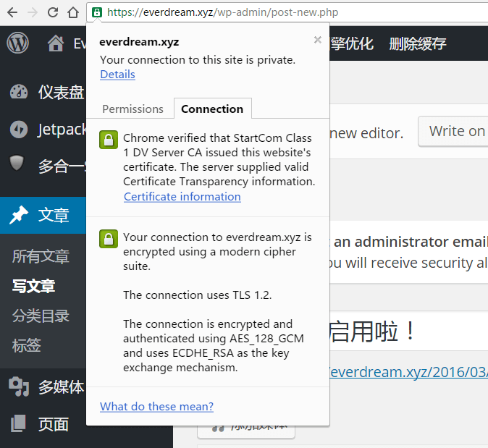
Task: Switch to the Permissions tab
Action: coord(133,109)
